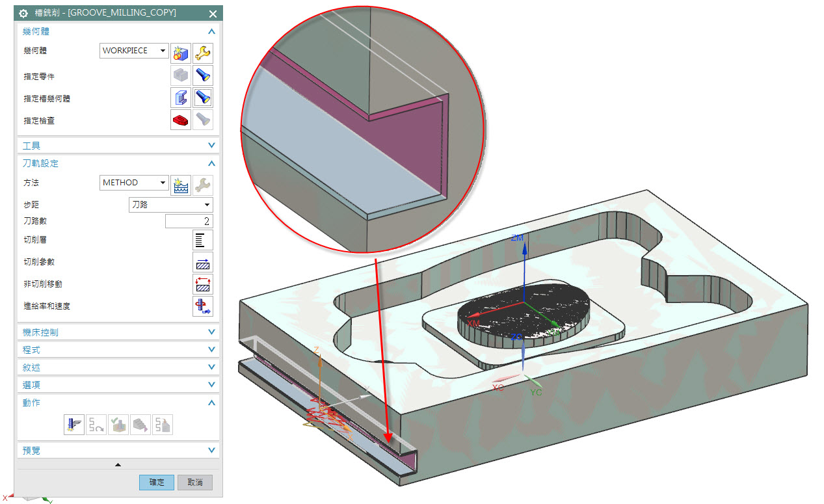Click the small collapse arrow below 預覽

[x=118, y=465]
